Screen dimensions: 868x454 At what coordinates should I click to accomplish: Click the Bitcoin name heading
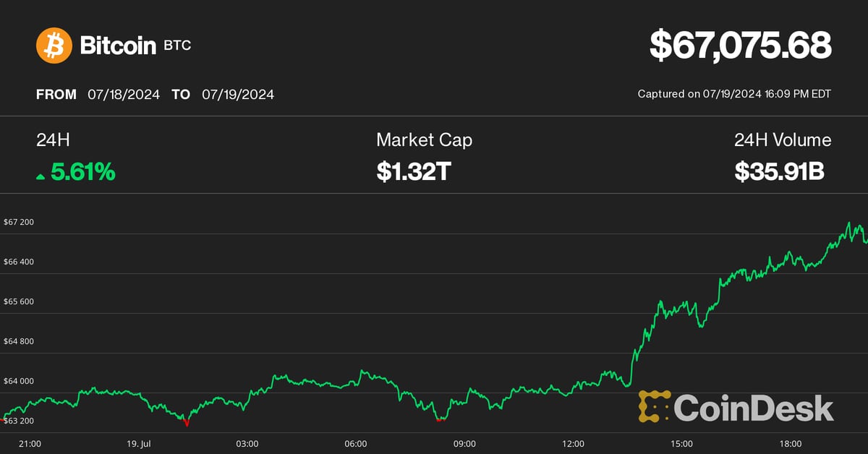118,46
